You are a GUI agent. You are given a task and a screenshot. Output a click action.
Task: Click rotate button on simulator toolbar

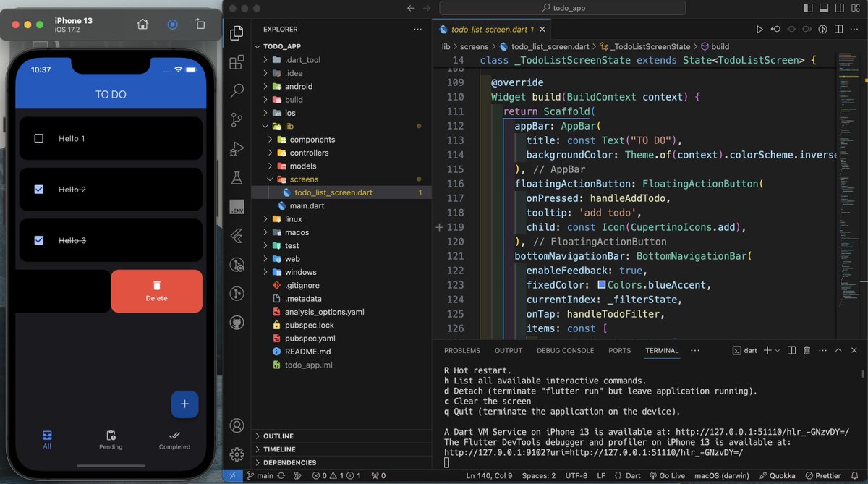(200, 24)
